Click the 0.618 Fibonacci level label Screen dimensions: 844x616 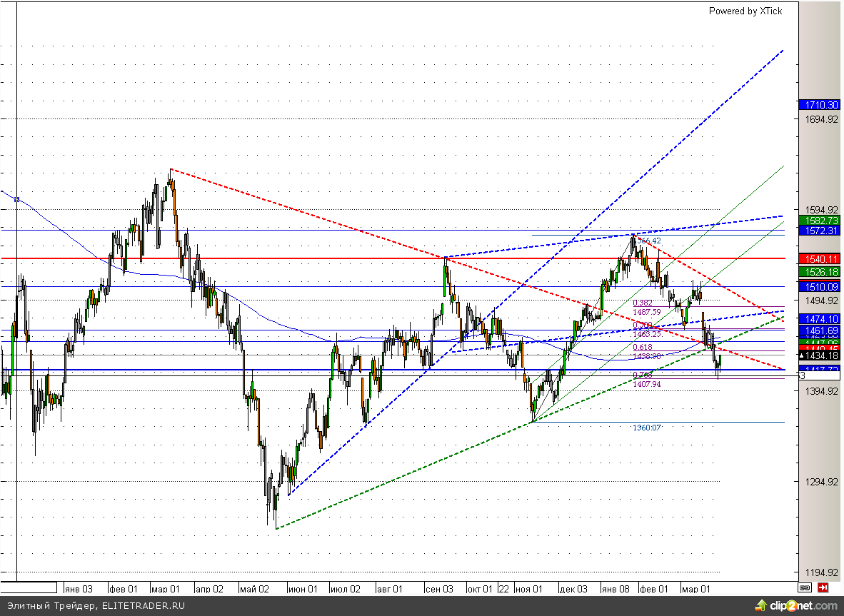(642, 348)
